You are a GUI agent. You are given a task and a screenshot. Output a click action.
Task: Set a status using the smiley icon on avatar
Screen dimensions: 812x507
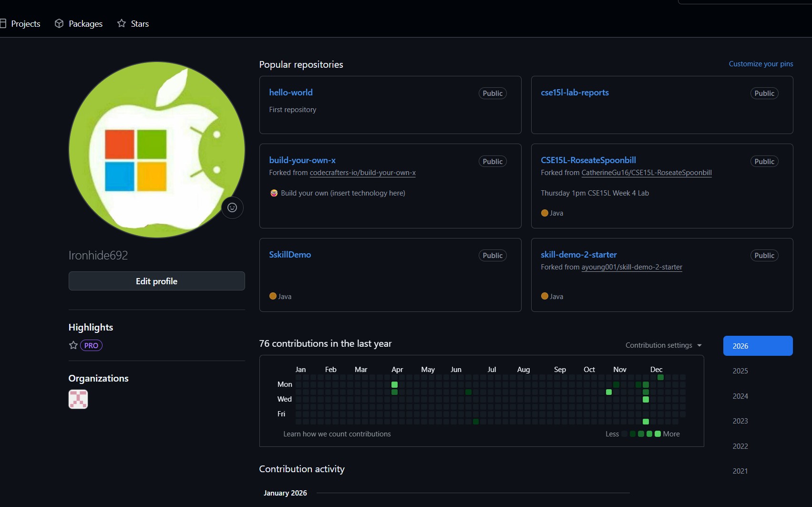232,207
